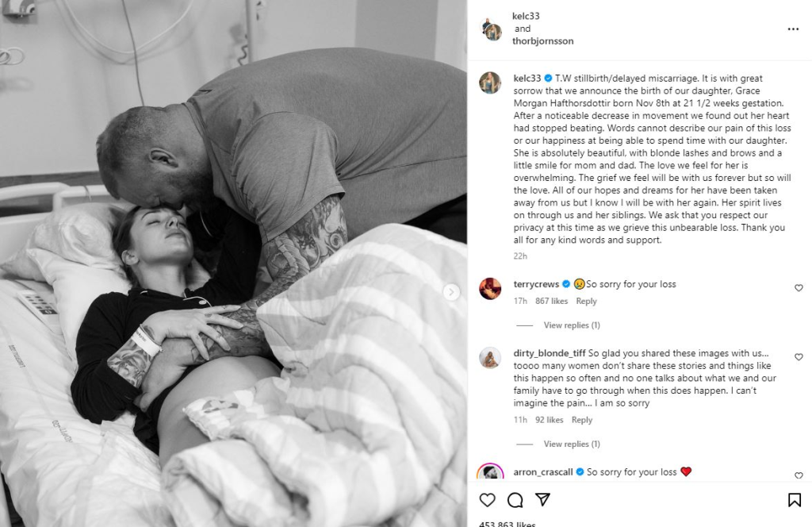812x527 pixels.
Task: Reply to terrycrews' comment
Action: coord(586,301)
